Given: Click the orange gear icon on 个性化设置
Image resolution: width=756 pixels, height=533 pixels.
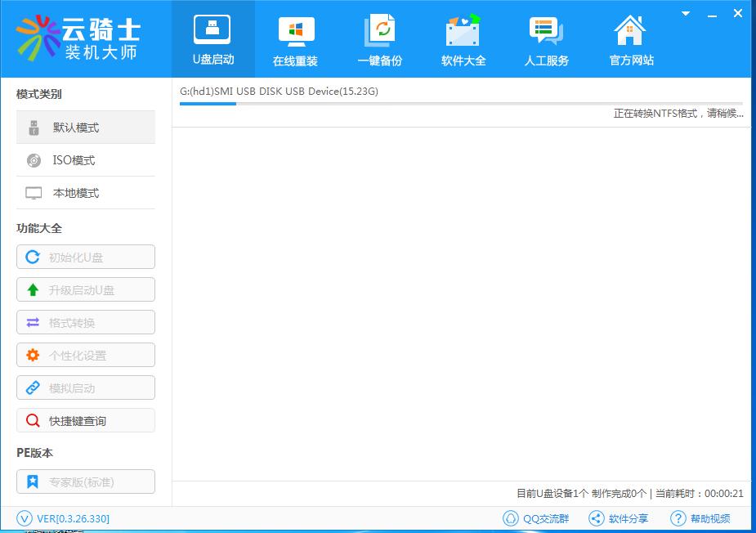Looking at the screenshot, I should tap(33, 356).
